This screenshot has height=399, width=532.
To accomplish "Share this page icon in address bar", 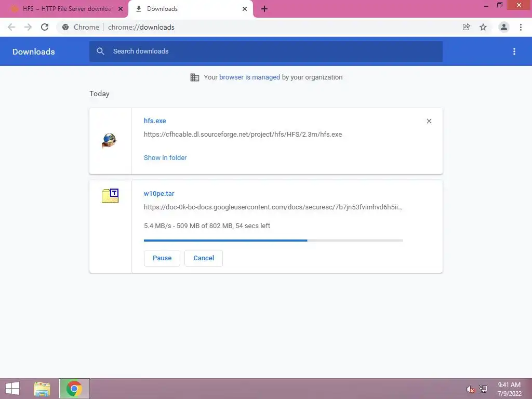I will coord(467,27).
